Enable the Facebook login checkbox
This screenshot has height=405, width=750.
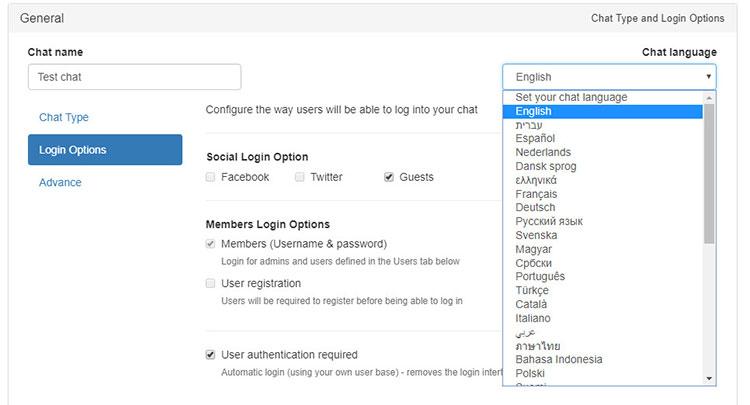coord(211,177)
